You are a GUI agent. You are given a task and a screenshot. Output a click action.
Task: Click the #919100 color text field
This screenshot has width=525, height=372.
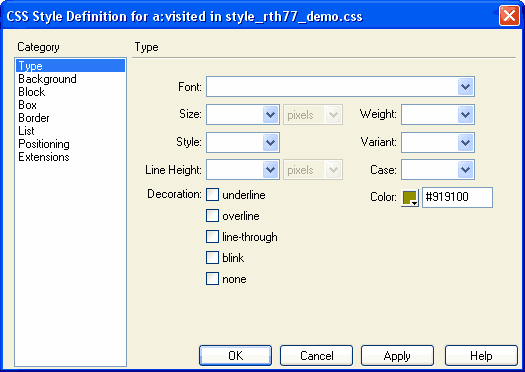tap(457, 197)
